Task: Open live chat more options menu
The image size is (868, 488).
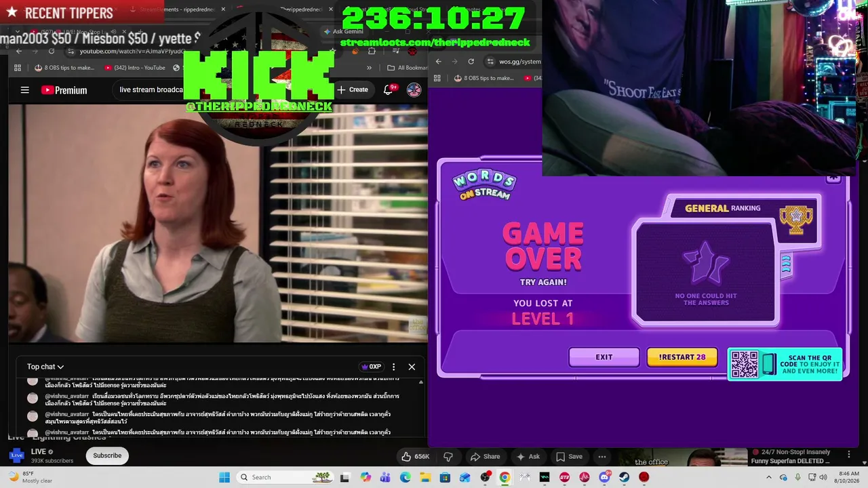Action: click(x=393, y=367)
